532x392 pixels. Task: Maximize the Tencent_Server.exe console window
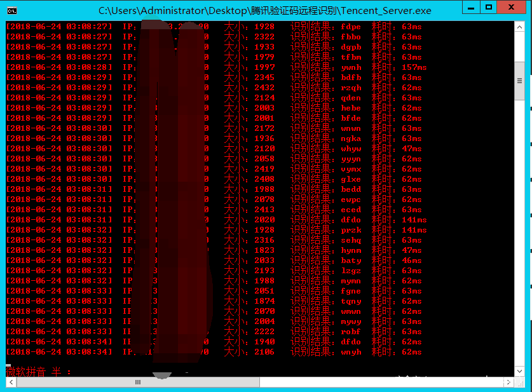click(488, 9)
